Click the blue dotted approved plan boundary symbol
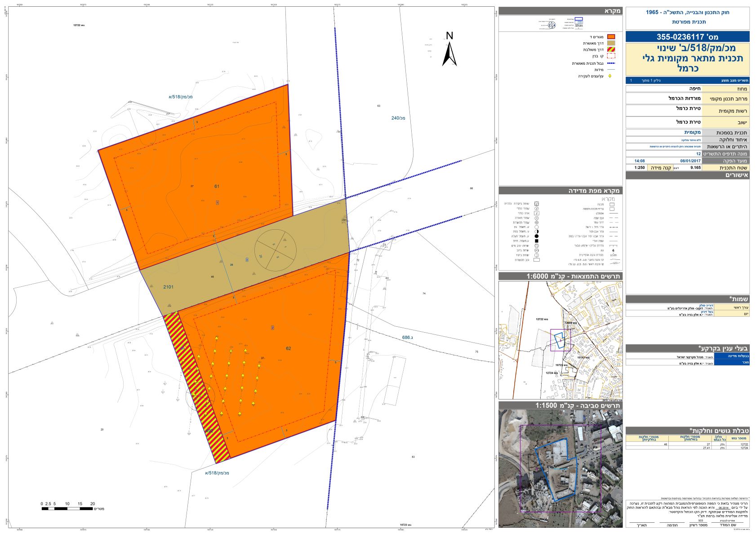The image size is (756, 534). 610,63
